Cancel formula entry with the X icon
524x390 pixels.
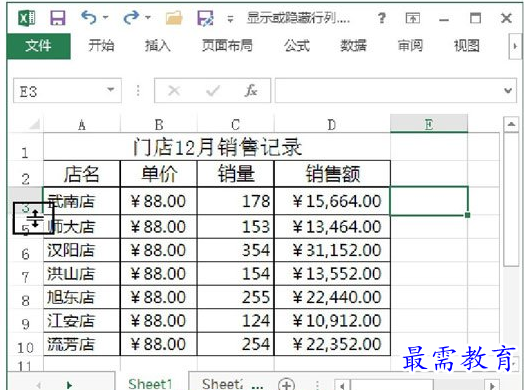pyautogui.click(x=174, y=91)
